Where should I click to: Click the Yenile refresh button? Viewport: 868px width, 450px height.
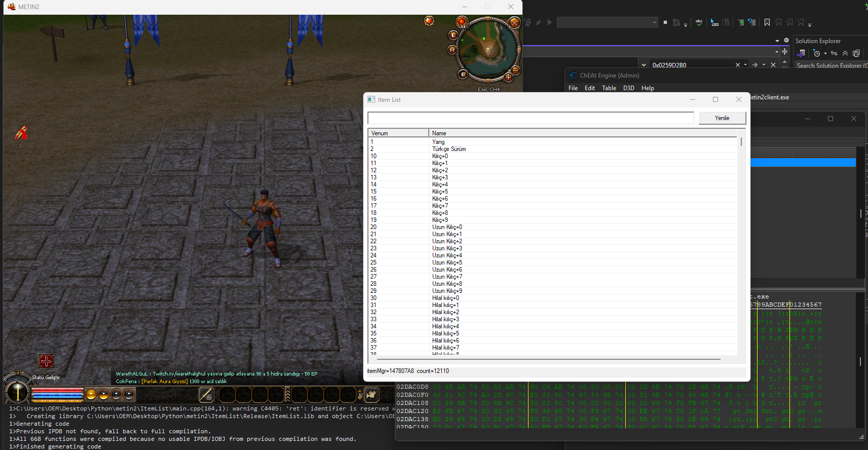tap(722, 118)
